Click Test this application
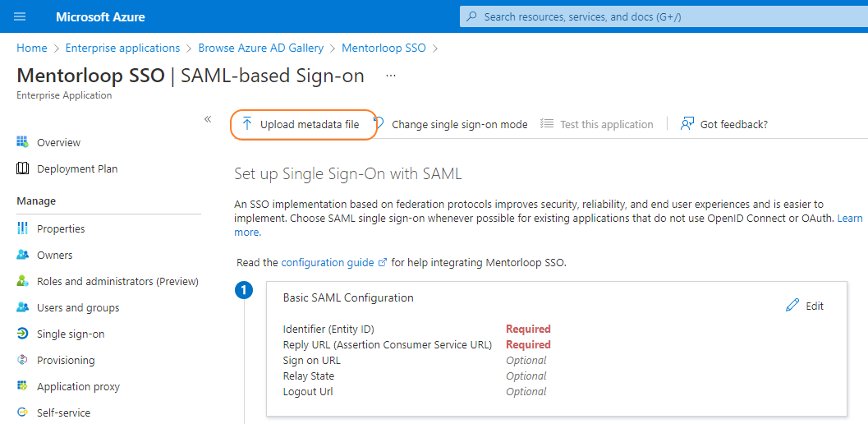 (x=606, y=125)
